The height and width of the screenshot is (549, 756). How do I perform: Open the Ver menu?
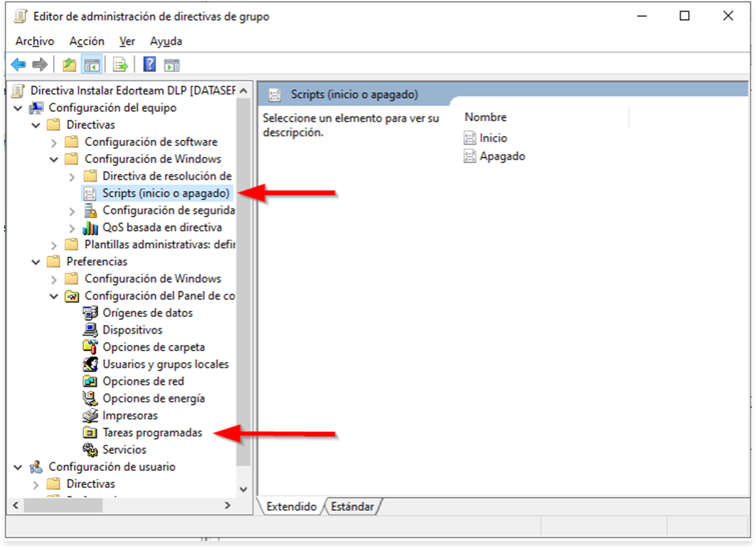tap(127, 41)
